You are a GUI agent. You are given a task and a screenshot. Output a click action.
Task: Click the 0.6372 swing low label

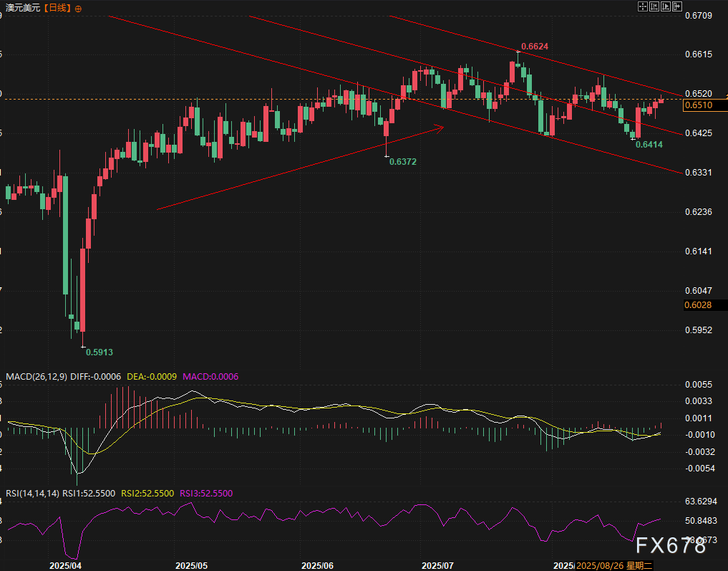click(x=402, y=162)
